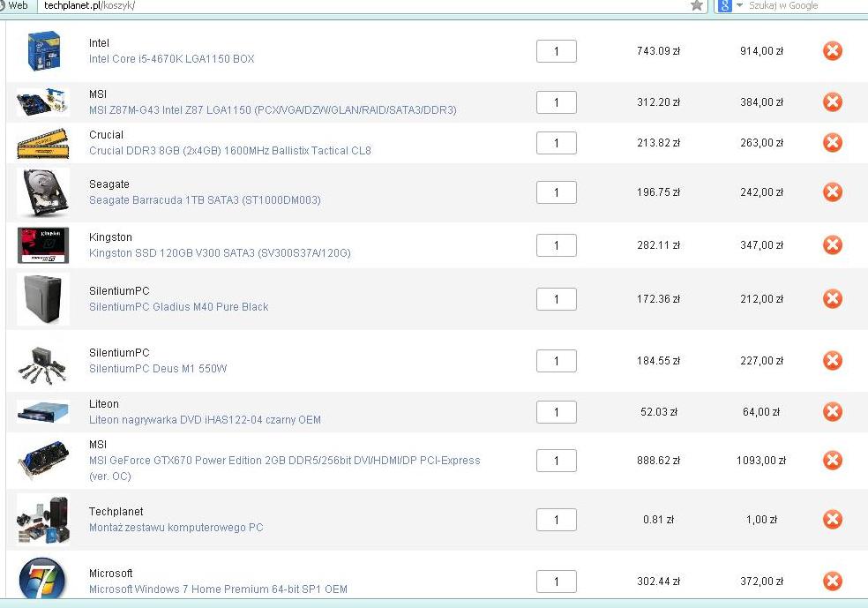Open SilentiumPC Gladius M40 Pure Black link
The height and width of the screenshot is (608, 868).
[179, 307]
